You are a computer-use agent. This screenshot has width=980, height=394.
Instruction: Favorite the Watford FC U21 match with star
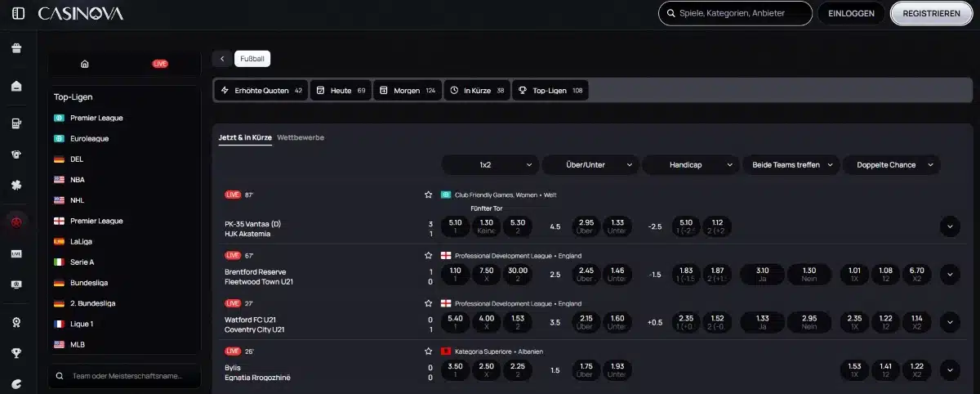pos(428,303)
